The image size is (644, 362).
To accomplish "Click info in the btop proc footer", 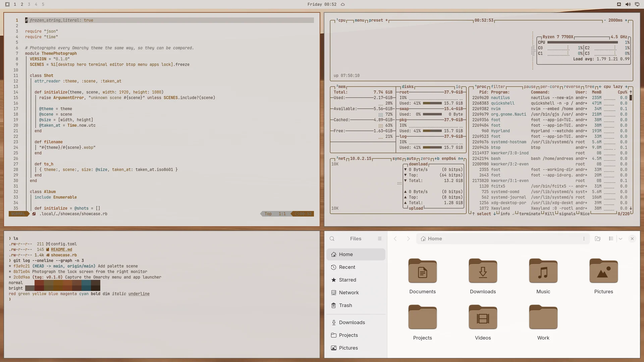I will tap(505, 214).
